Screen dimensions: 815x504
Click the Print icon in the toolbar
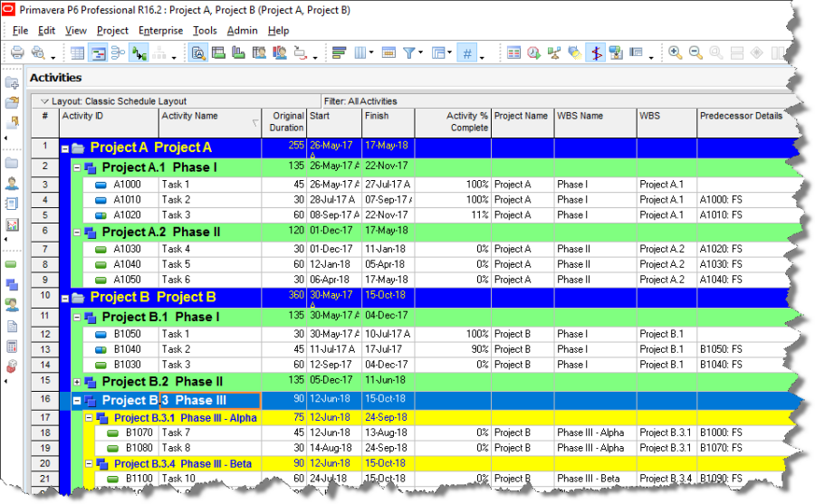coord(17,52)
